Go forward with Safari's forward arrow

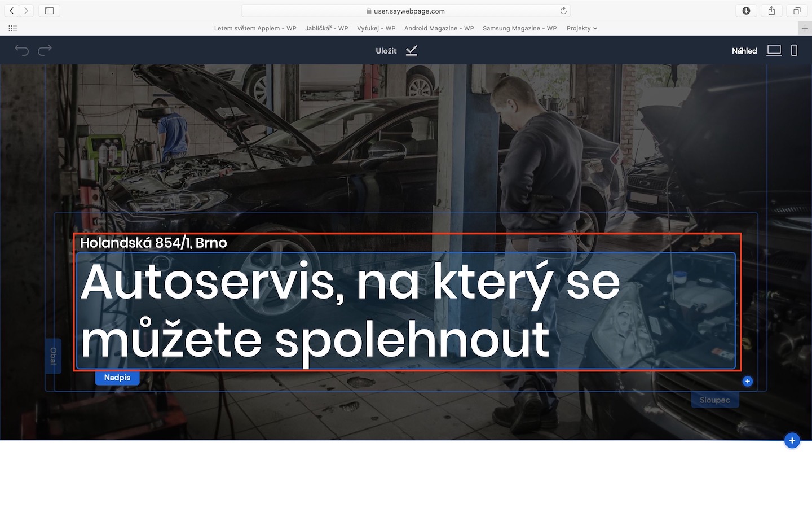pos(26,11)
